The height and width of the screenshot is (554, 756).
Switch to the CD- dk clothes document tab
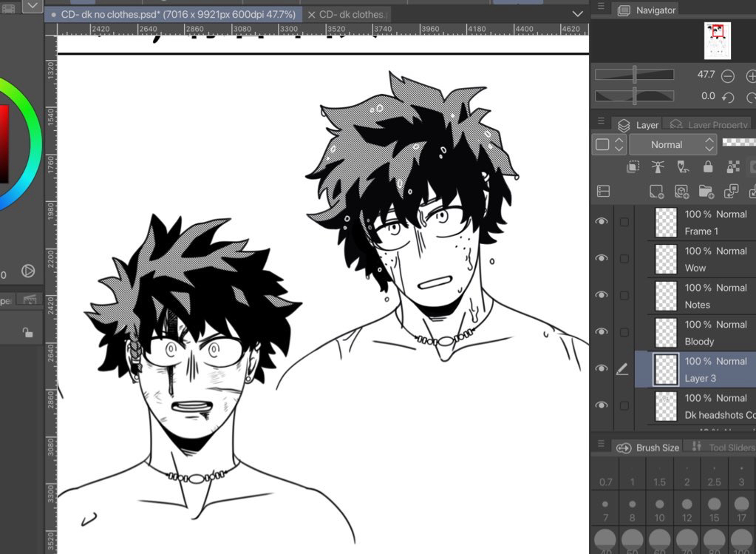(x=350, y=15)
